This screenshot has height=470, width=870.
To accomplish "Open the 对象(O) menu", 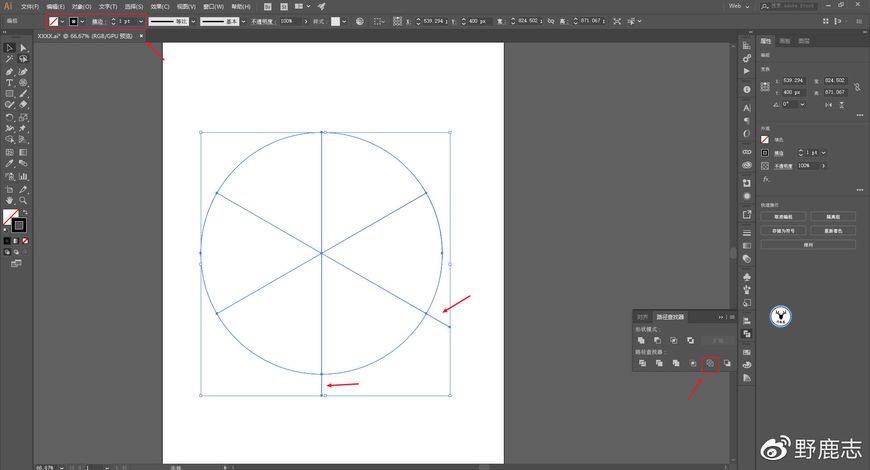I will [82, 7].
